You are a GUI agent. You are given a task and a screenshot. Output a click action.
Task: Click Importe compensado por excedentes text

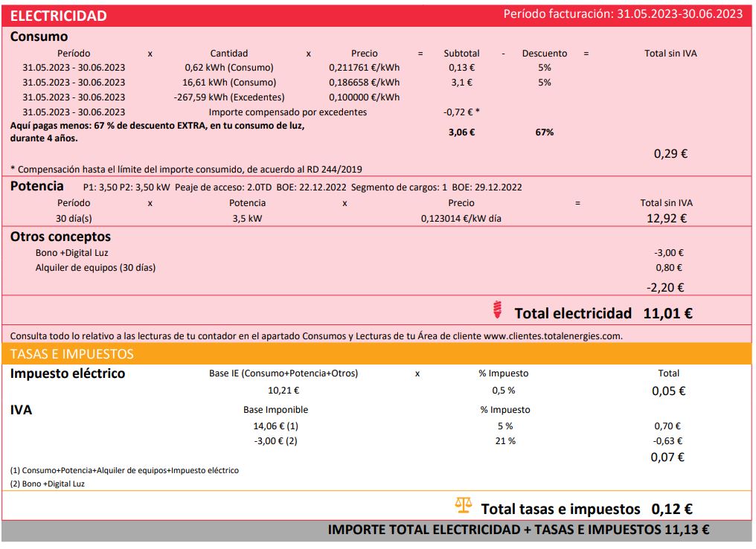(x=288, y=112)
